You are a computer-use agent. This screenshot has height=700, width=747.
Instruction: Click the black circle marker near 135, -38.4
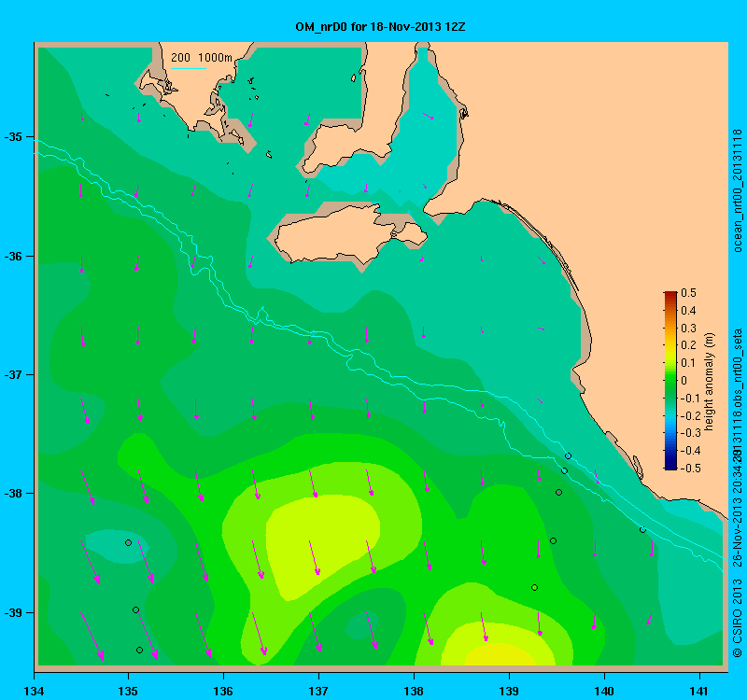[x=128, y=543]
